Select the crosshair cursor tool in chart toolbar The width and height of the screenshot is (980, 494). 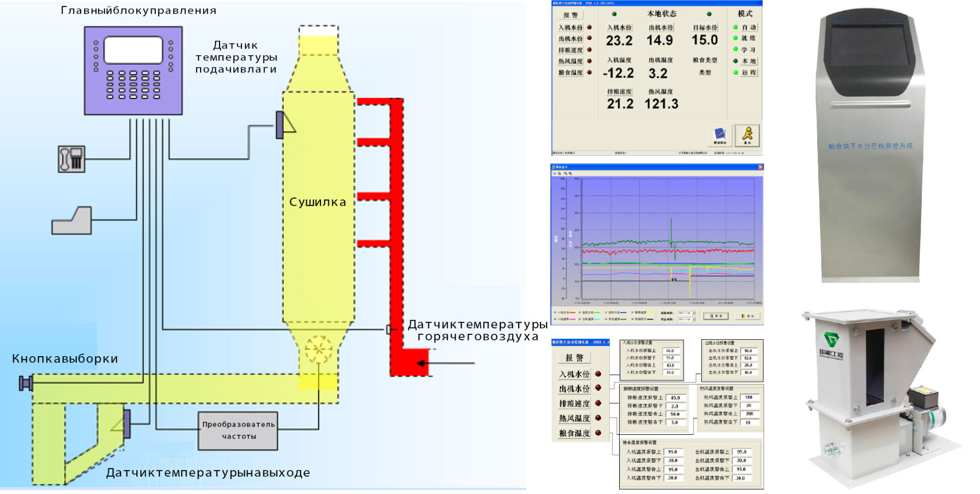pos(555,174)
